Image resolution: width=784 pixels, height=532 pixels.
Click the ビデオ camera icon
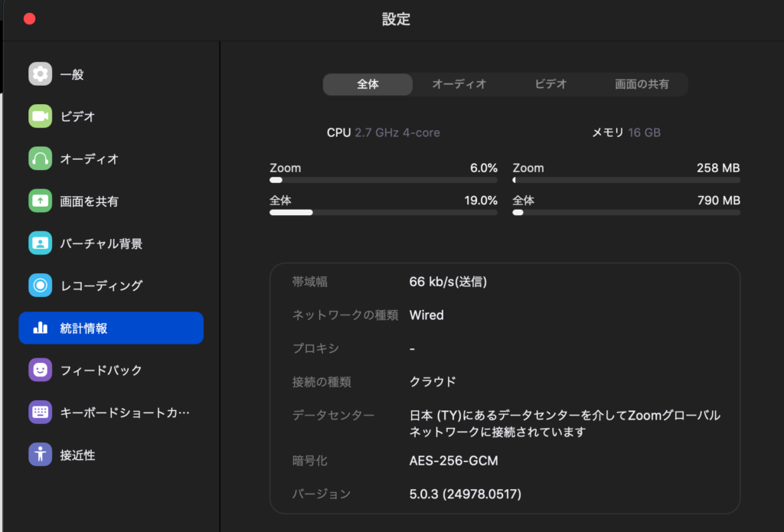tap(40, 116)
